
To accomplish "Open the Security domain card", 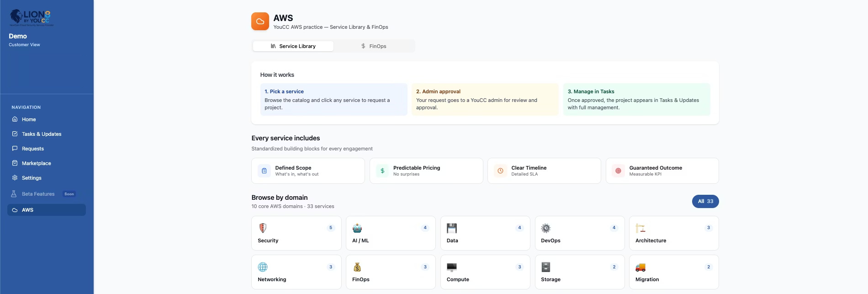I will click(x=296, y=233).
